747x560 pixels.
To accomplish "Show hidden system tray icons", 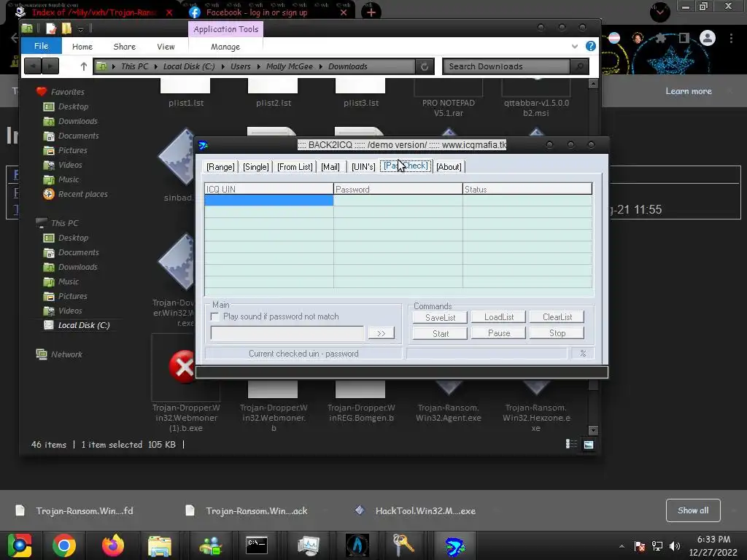I will (622, 546).
